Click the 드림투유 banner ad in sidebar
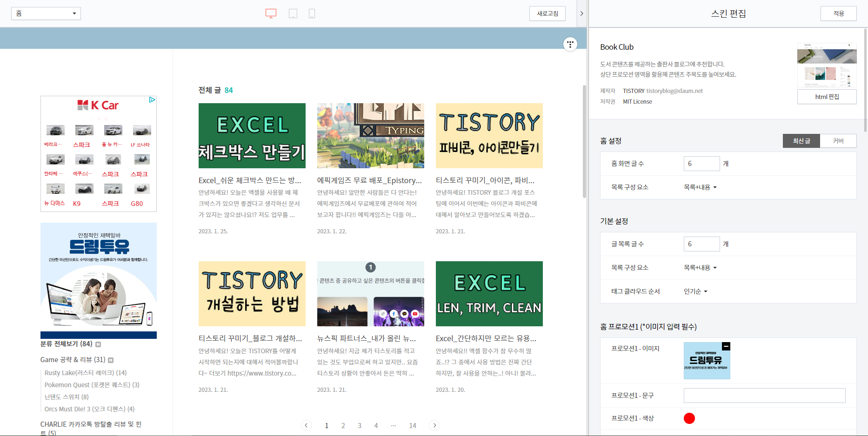The image size is (868, 436). 99,281
